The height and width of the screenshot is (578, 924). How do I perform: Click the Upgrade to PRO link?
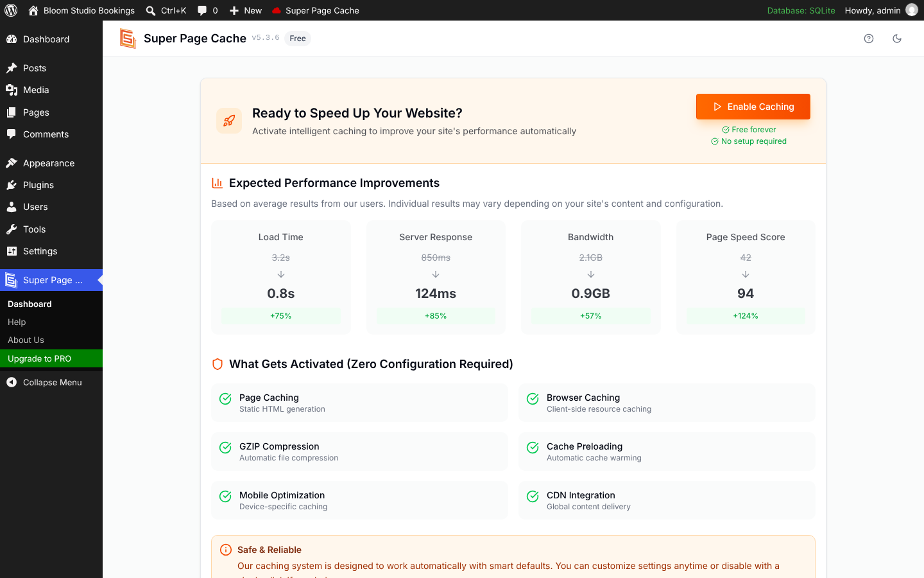[51, 358]
